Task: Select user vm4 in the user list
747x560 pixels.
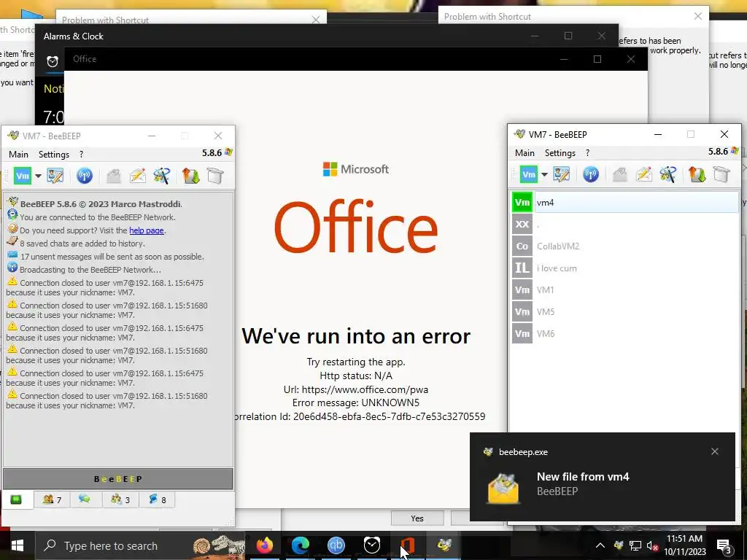Action: click(x=625, y=203)
